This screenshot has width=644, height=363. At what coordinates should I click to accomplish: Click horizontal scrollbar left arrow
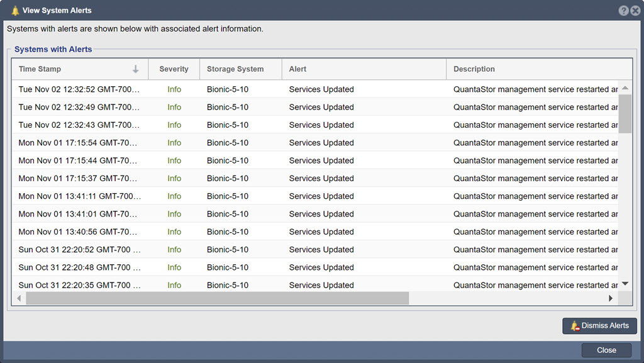click(19, 298)
